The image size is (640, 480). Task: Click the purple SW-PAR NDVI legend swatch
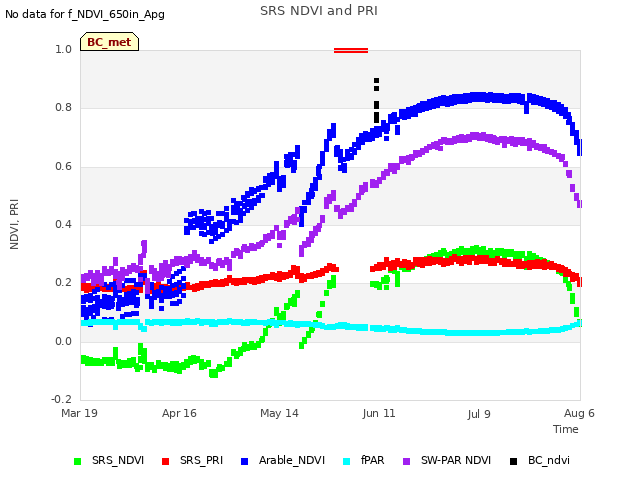pyautogui.click(x=407, y=461)
